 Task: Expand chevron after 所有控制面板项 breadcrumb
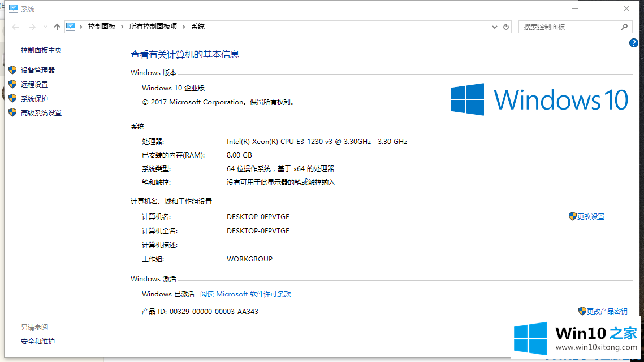(x=184, y=27)
